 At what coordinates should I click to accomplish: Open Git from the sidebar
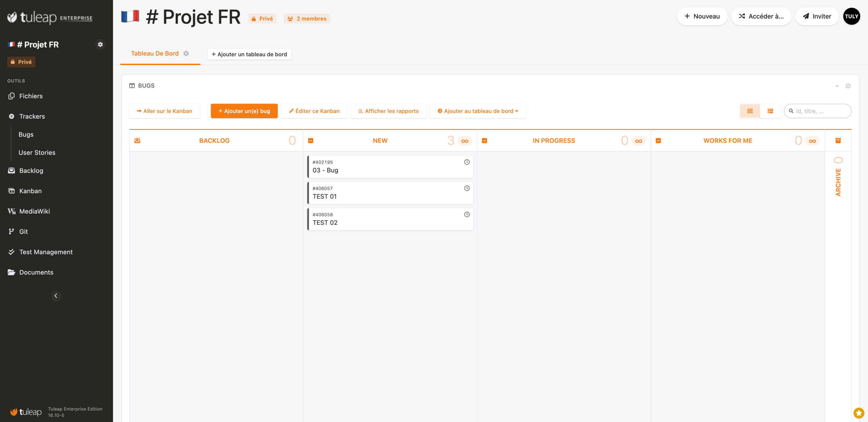click(x=23, y=232)
